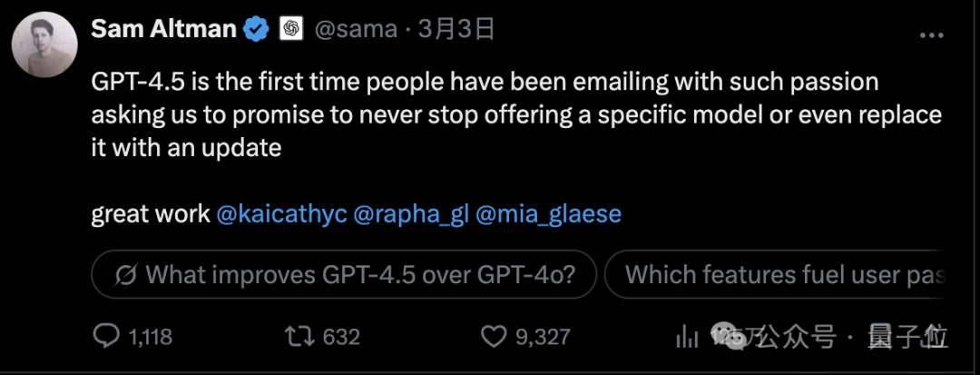Click the blue verified checkmark badge
The width and height of the screenshot is (980, 375).
pos(256,30)
